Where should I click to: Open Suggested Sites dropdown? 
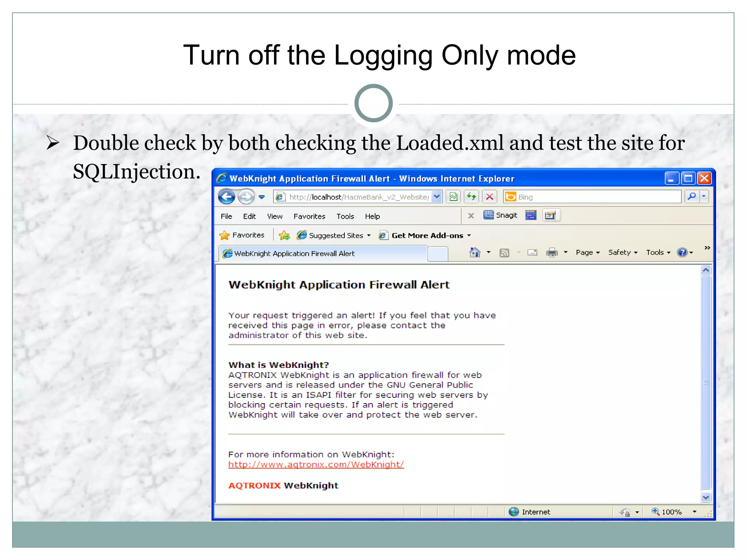[334, 235]
